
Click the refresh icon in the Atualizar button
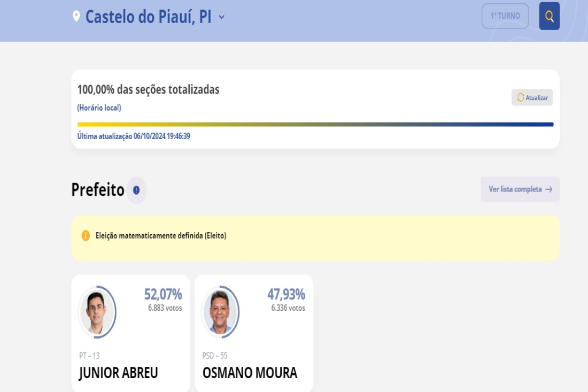pyautogui.click(x=521, y=97)
